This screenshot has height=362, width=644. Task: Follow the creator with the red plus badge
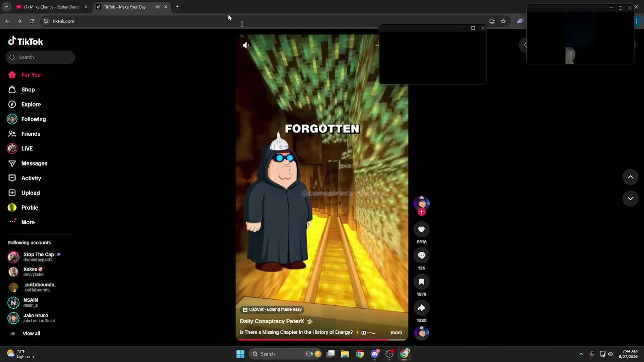[422, 212]
